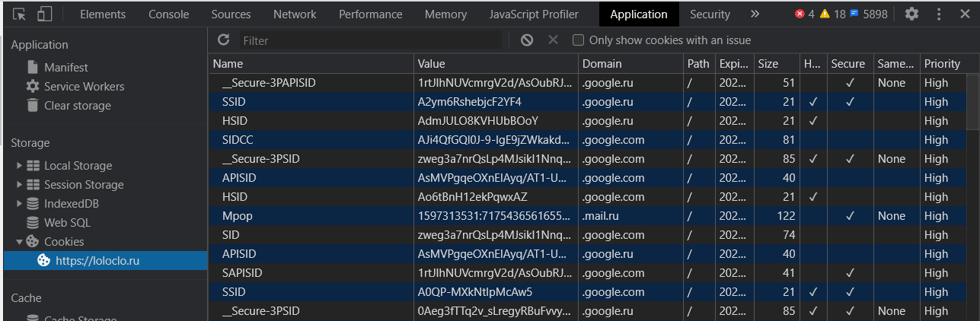The image size is (980, 321).
Task: Select the SIDCC cookie row
Action: (x=587, y=140)
